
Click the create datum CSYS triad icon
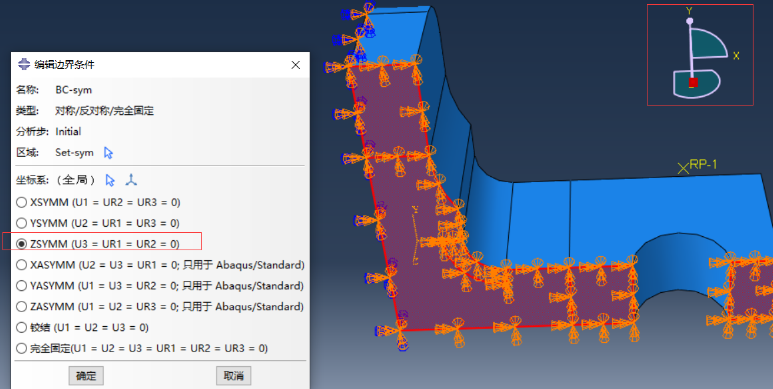tap(131, 180)
